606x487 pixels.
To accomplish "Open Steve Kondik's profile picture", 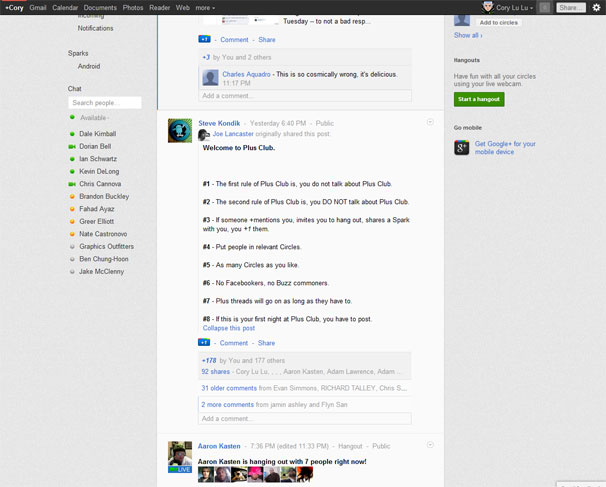I will (x=180, y=131).
